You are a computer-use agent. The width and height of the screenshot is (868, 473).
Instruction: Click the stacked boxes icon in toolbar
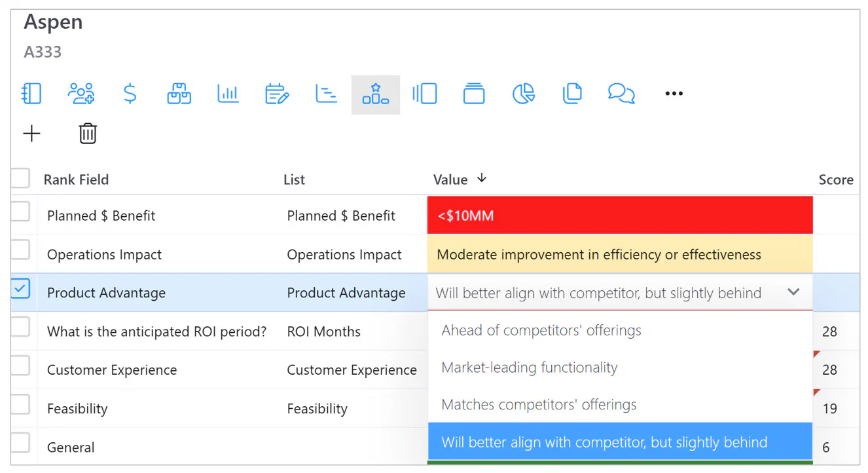pos(179,94)
